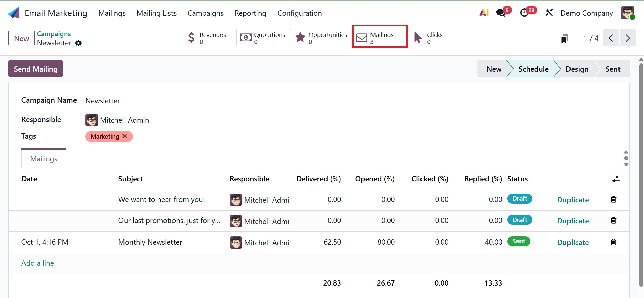Open the Reporting menu
The height and width of the screenshot is (298, 644).
pos(250,13)
